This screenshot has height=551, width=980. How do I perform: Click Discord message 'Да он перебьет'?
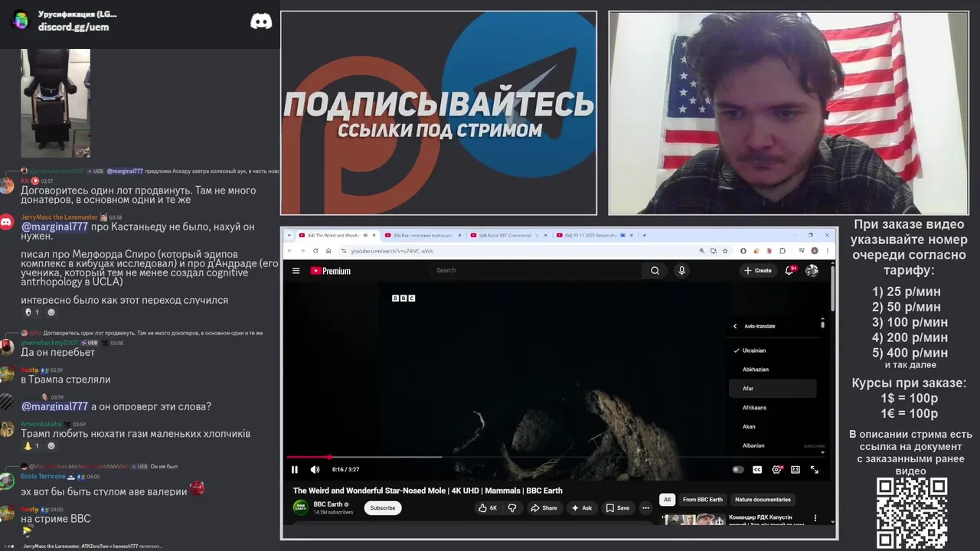tap(58, 352)
